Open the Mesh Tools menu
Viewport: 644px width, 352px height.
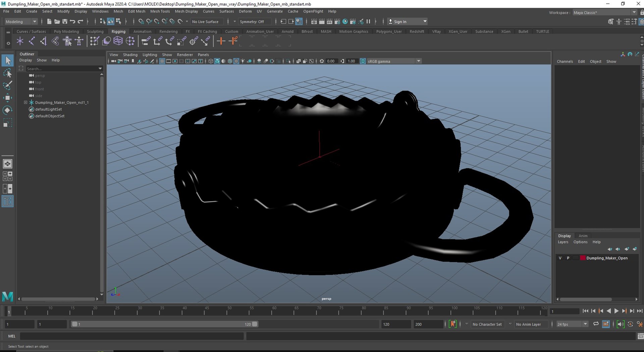point(160,11)
